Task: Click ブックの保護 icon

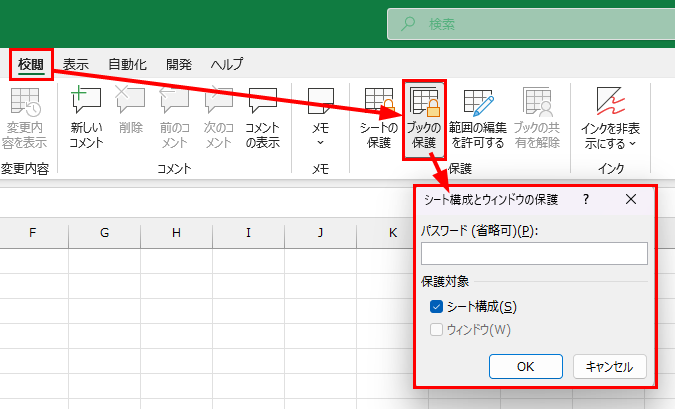Action: pos(424,118)
